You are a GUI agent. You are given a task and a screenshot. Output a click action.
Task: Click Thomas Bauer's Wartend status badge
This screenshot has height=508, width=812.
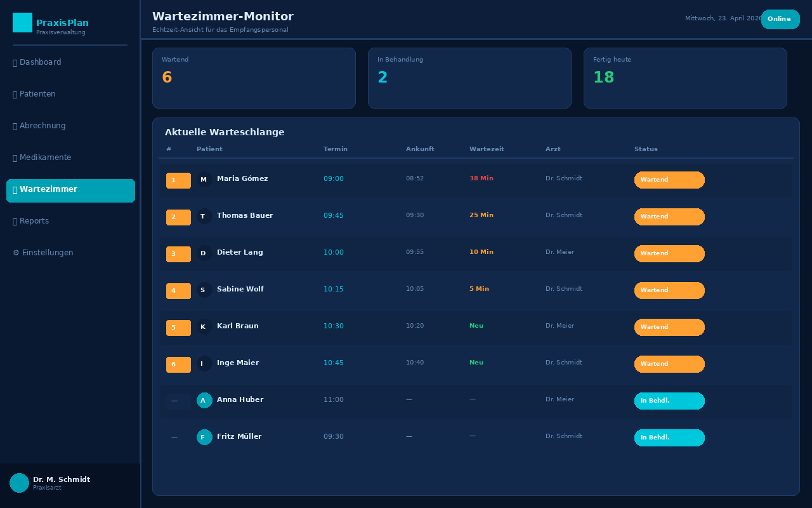(x=669, y=217)
